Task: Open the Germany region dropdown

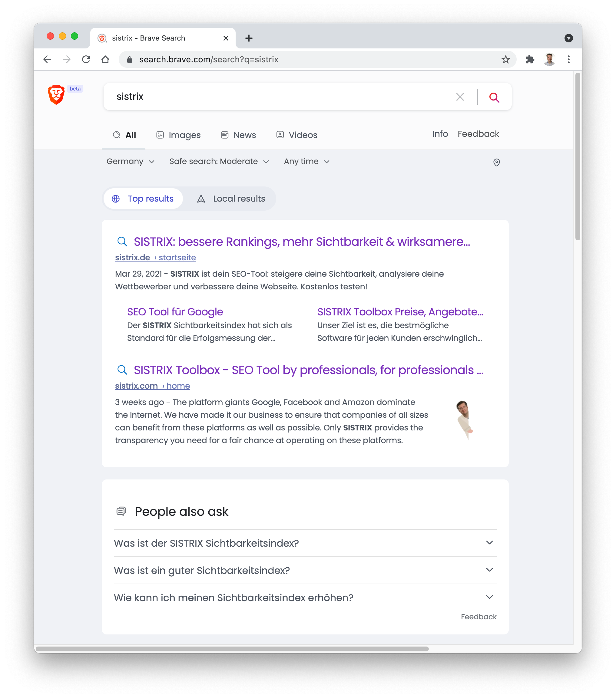Action: (x=131, y=161)
